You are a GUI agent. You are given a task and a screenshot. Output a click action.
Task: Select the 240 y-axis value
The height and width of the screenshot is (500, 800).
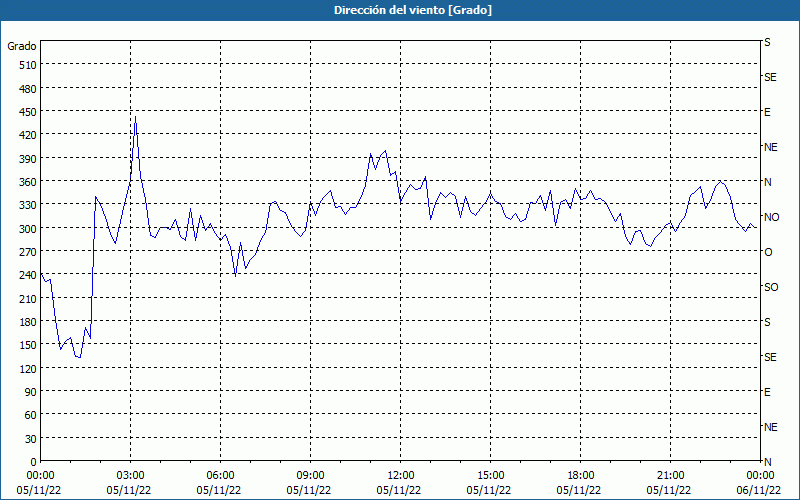click(x=28, y=276)
